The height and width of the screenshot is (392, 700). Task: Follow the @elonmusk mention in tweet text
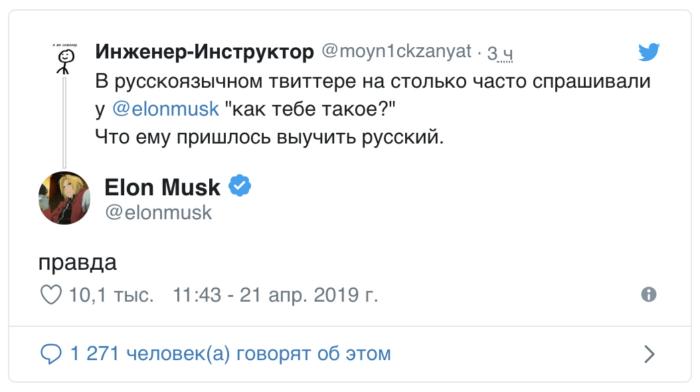coord(165,109)
